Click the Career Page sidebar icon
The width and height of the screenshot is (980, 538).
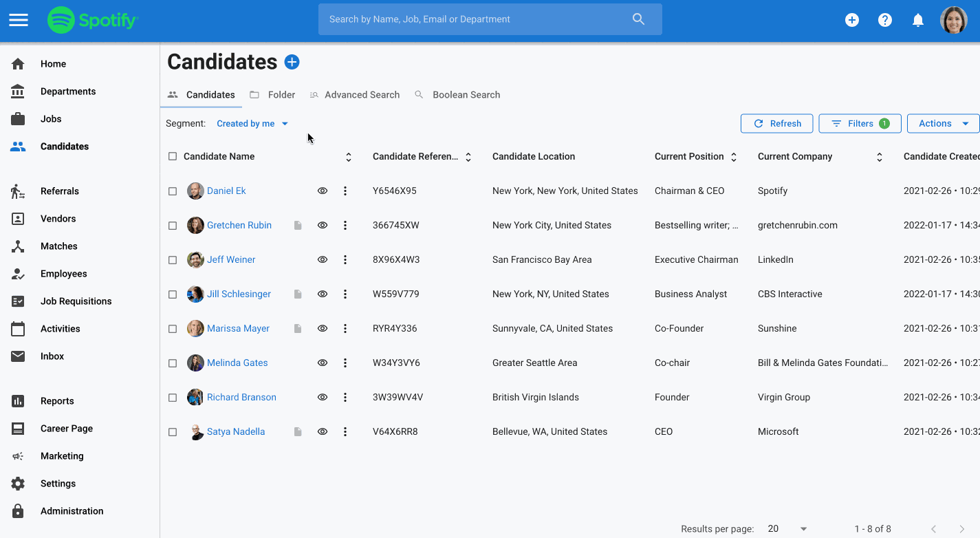pyautogui.click(x=18, y=429)
